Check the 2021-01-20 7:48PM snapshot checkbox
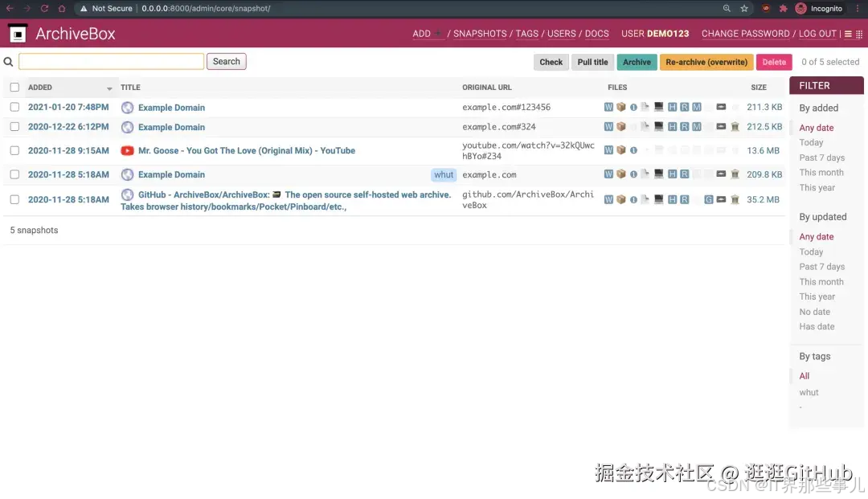 click(x=14, y=108)
